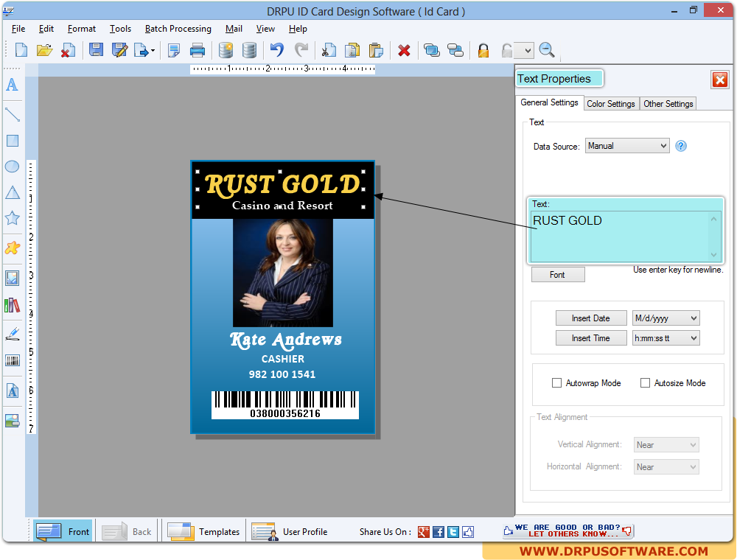Open the User Profile button

[290, 531]
